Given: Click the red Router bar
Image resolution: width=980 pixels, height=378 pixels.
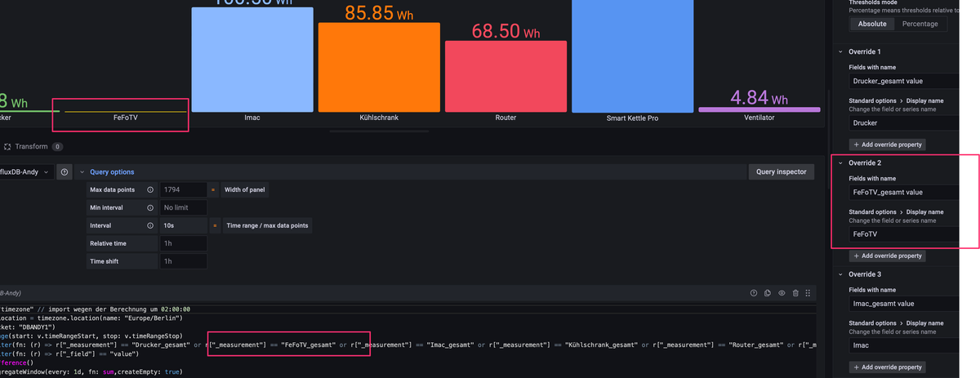Looking at the screenshot, I should pos(506,77).
